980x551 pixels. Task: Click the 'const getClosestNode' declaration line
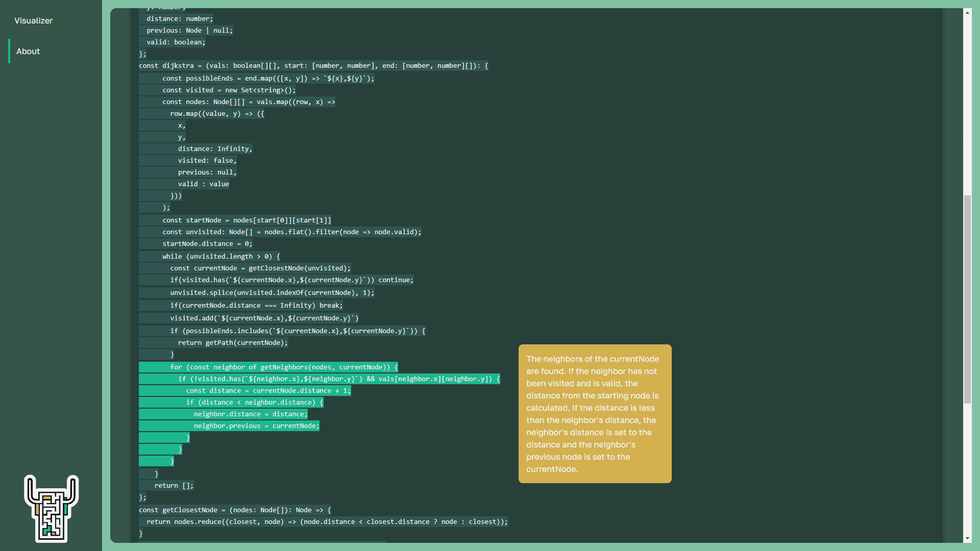click(x=234, y=510)
